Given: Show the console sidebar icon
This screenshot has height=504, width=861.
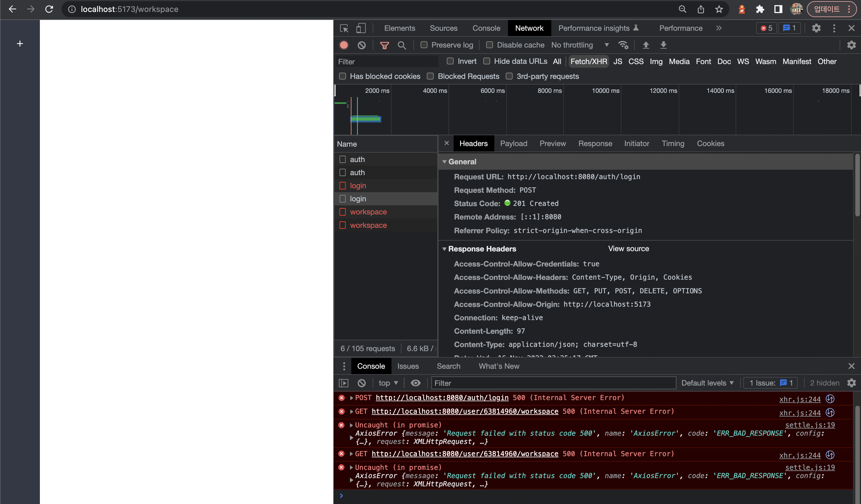Looking at the screenshot, I should pos(343,383).
